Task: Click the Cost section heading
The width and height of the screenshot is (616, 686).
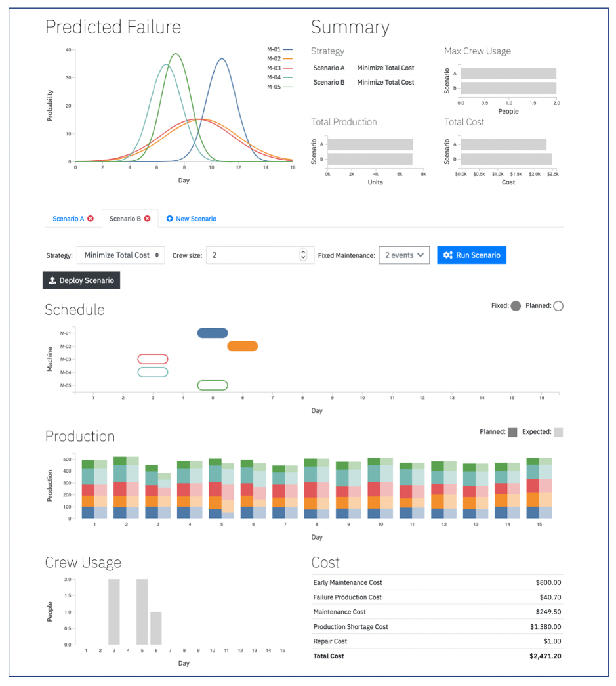Action: (325, 563)
